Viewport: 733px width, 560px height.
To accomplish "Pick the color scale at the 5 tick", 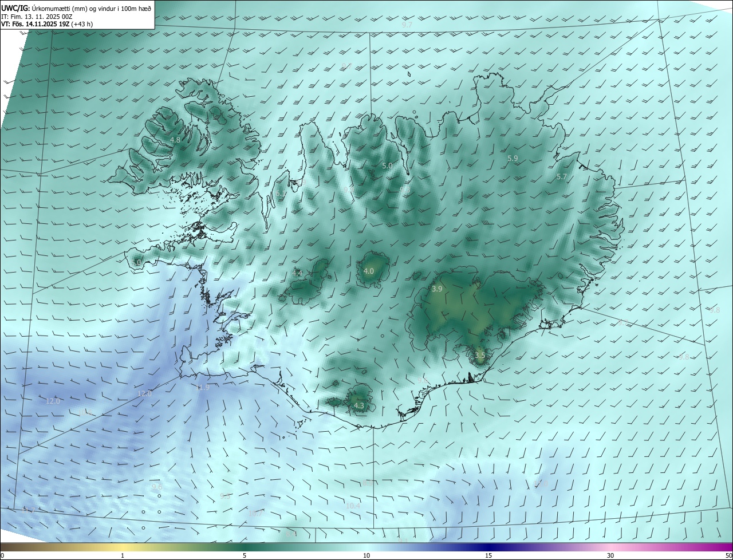I will point(245,555).
